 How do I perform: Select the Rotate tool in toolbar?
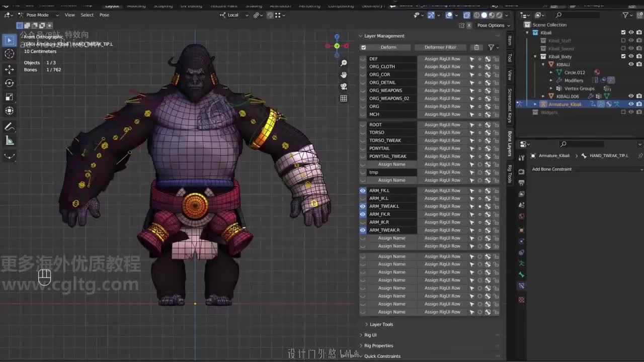click(10, 83)
